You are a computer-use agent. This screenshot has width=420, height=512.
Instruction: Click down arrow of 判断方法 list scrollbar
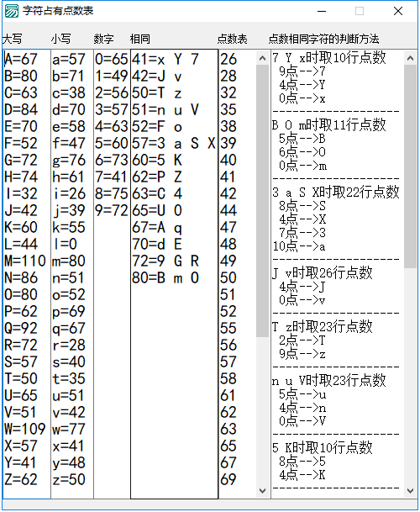[x=410, y=490]
